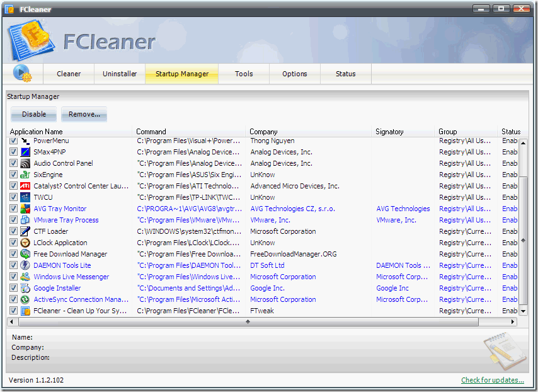This screenshot has height=392, width=538.
Task: Click the Free Download Manager icon
Action: 25,254
